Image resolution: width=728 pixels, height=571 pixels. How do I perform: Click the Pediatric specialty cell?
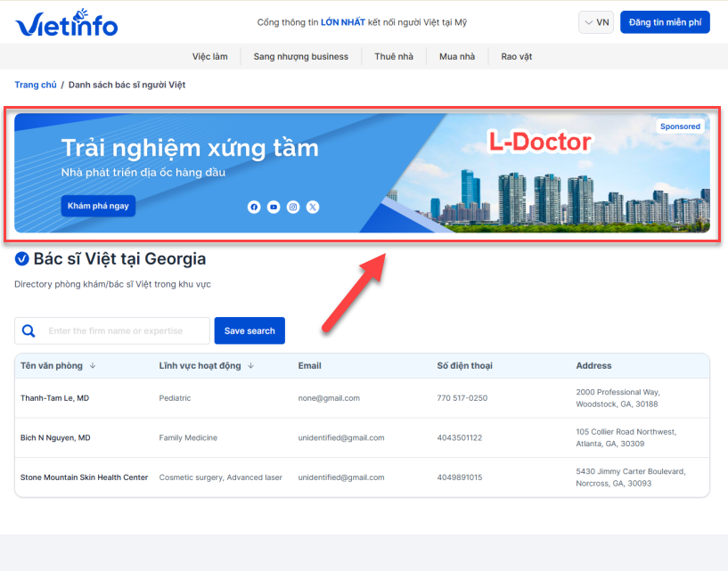tap(175, 398)
